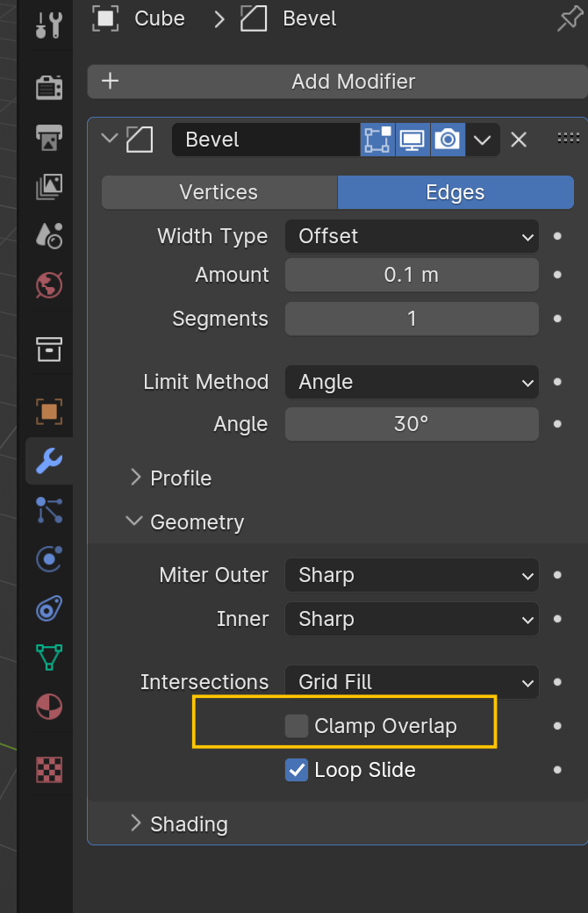Image resolution: width=588 pixels, height=913 pixels.
Task: Open the World properties tab
Action: 49,284
